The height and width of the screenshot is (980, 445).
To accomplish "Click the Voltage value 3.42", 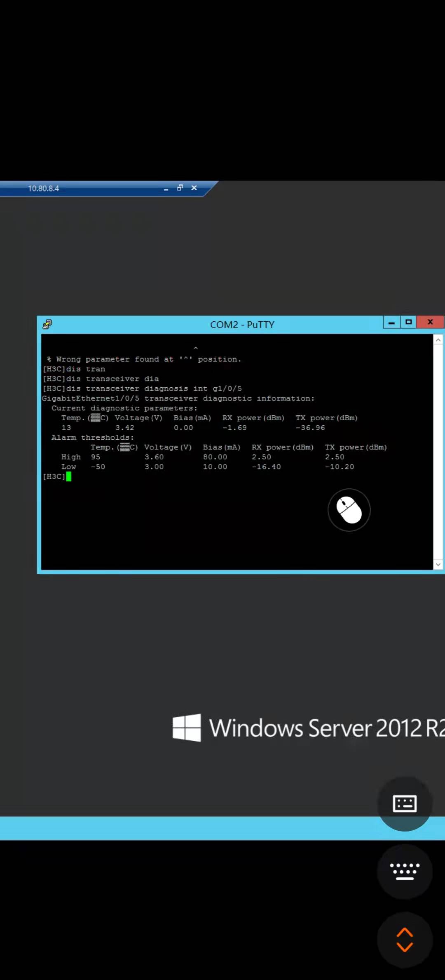I will 125,428.
